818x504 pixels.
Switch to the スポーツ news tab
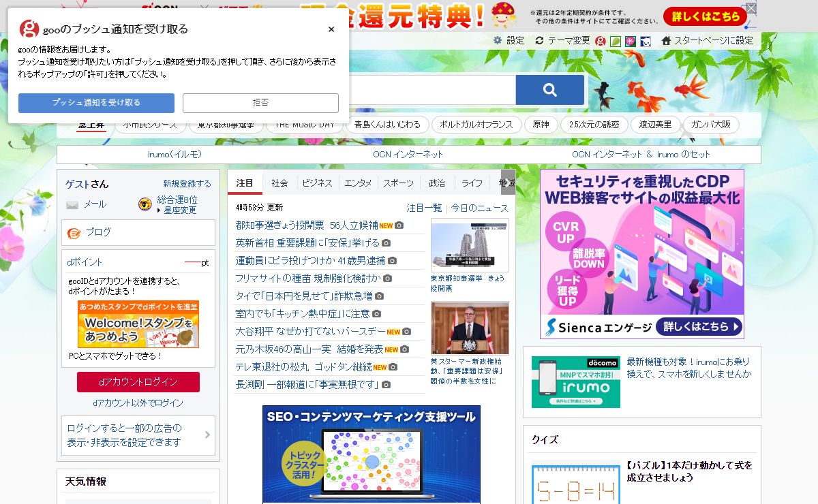click(398, 183)
